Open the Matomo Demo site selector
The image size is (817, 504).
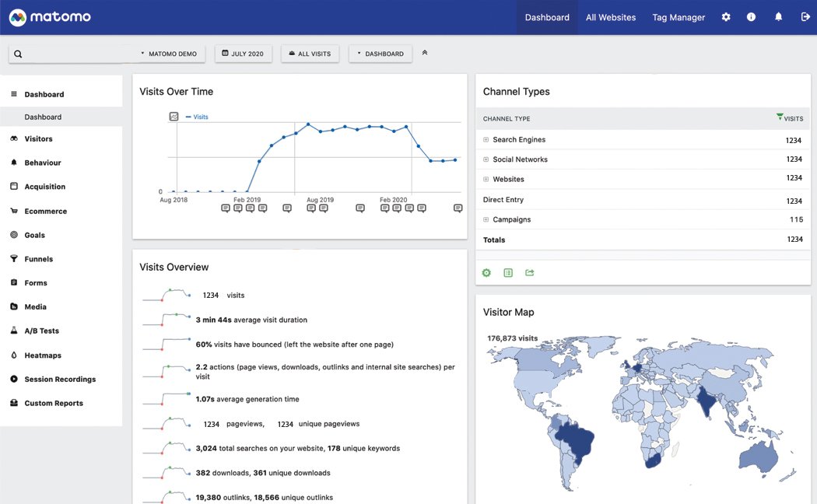tap(169, 54)
